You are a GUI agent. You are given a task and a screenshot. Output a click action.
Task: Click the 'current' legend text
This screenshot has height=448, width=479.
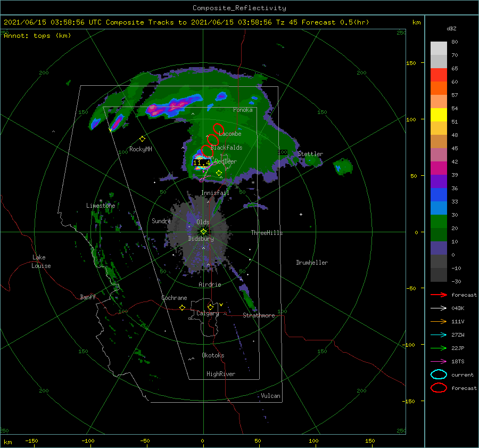click(x=463, y=374)
